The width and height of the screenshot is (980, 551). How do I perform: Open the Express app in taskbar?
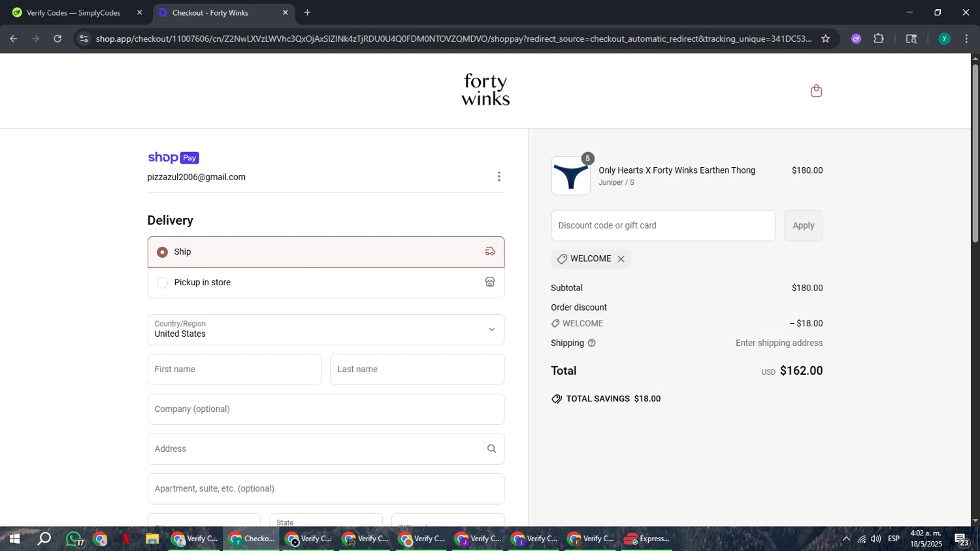click(x=647, y=539)
